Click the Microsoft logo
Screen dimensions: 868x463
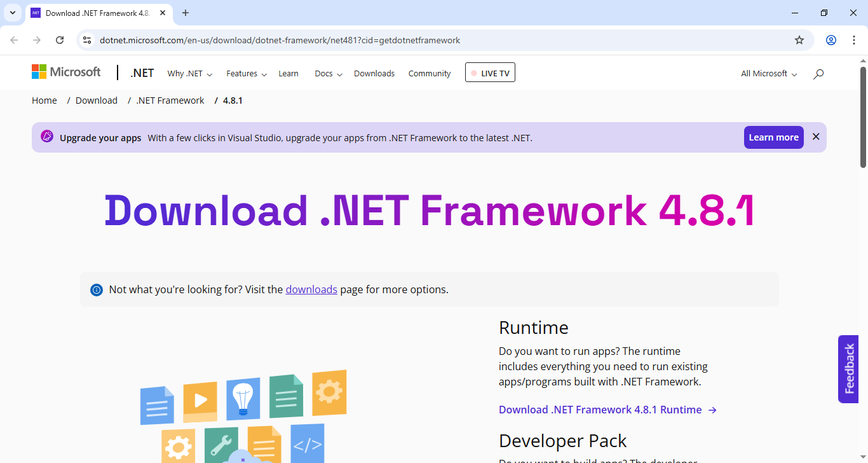tap(66, 72)
